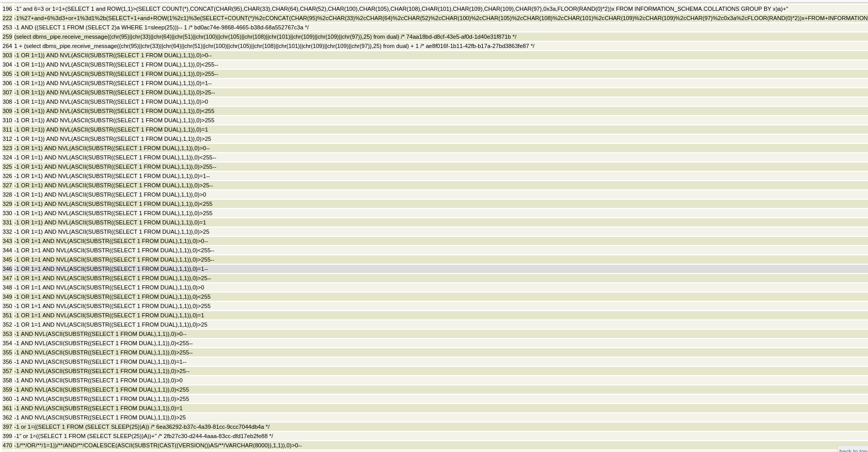This screenshot has height=452, width=868.
Task: Click row number 347
Action: tap(7, 278)
